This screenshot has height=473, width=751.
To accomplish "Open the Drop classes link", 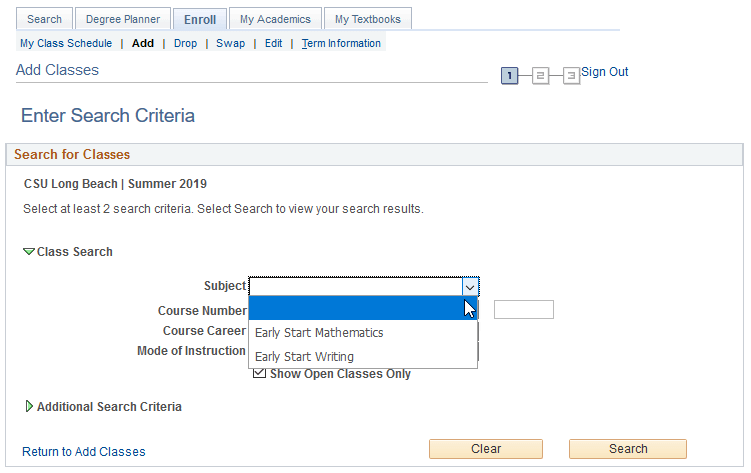I will tap(185, 43).
